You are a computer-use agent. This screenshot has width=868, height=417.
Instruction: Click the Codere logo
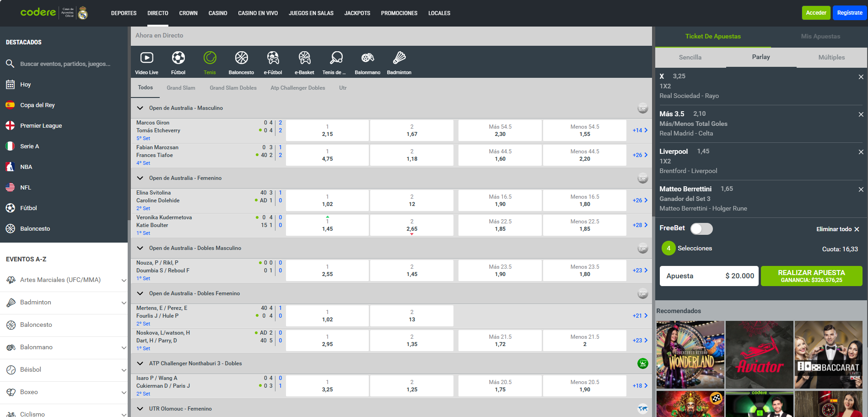38,12
